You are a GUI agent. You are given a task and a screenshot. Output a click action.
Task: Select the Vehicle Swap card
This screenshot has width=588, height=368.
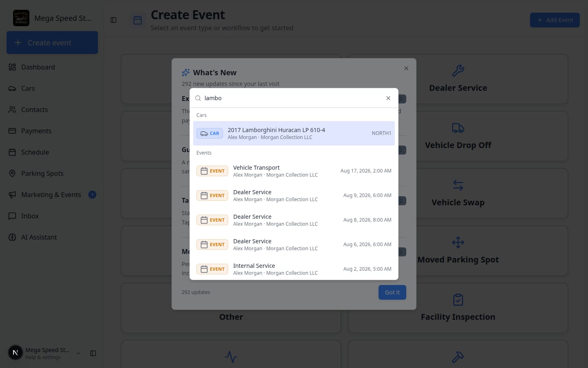(458, 193)
